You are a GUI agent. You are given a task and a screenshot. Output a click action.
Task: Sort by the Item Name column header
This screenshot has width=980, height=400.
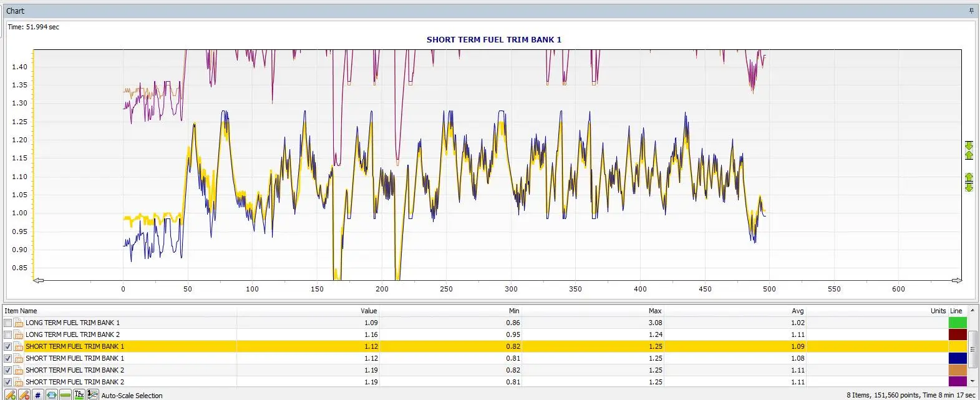[21, 311]
